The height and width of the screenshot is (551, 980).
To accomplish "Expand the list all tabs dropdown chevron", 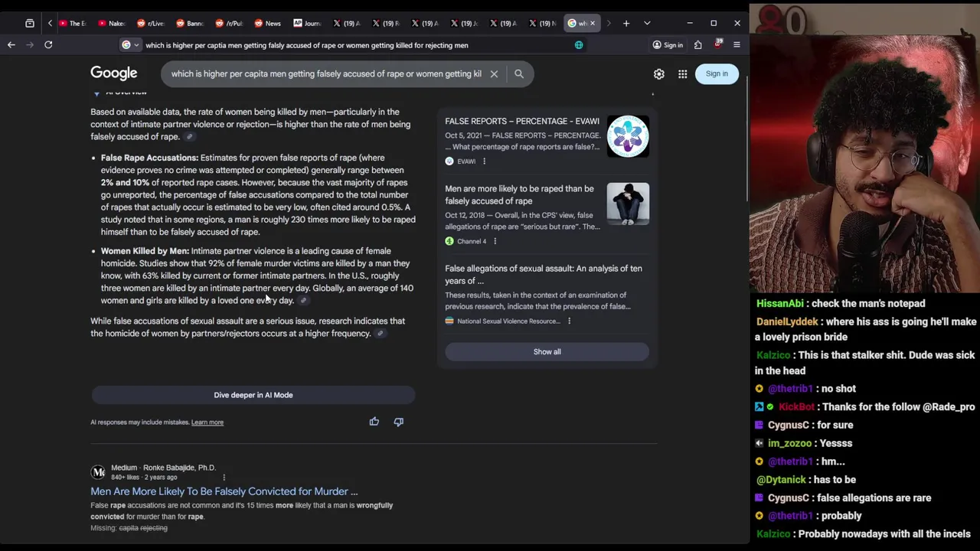I will tap(647, 24).
